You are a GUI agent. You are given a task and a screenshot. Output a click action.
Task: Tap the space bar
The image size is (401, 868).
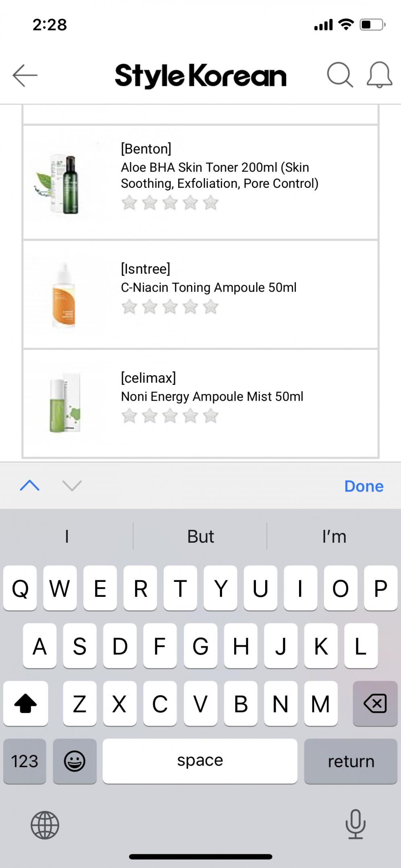click(200, 761)
